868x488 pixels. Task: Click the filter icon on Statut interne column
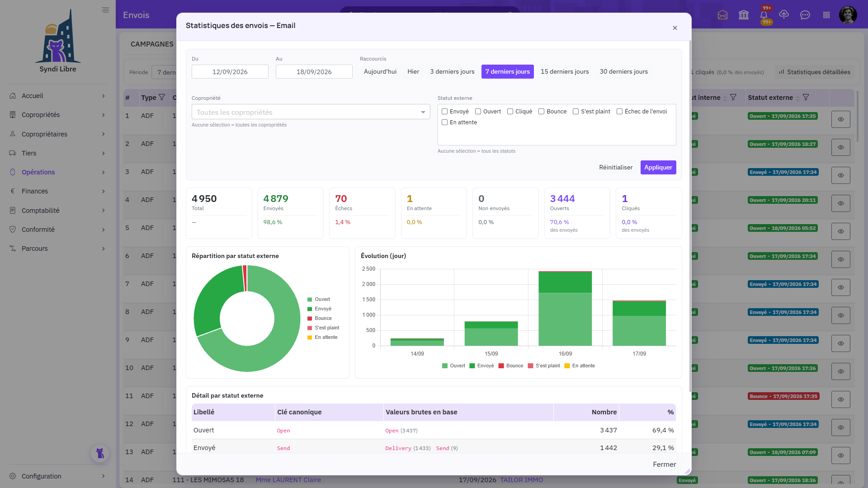point(733,98)
